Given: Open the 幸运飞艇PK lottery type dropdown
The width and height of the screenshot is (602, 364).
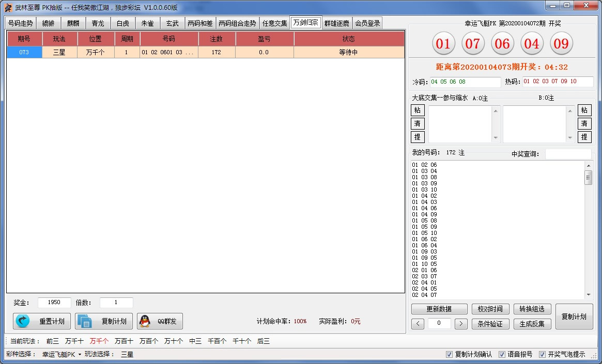Looking at the screenshot, I should [x=61, y=355].
